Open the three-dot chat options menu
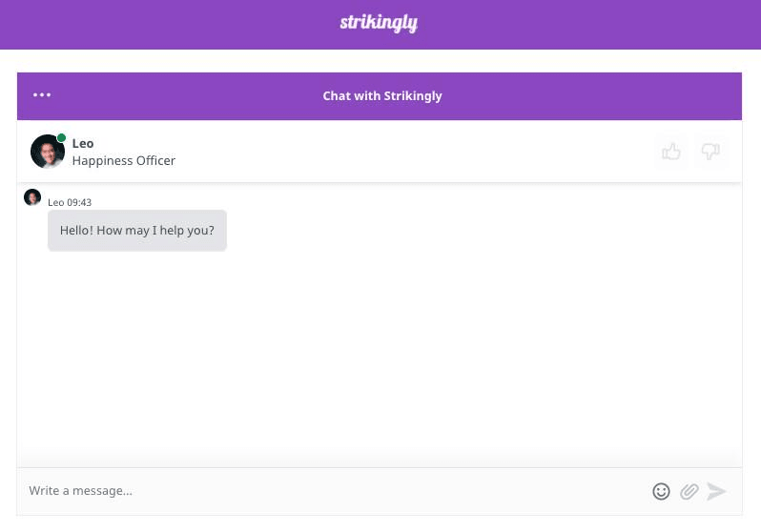The height and width of the screenshot is (532, 761). pos(42,95)
